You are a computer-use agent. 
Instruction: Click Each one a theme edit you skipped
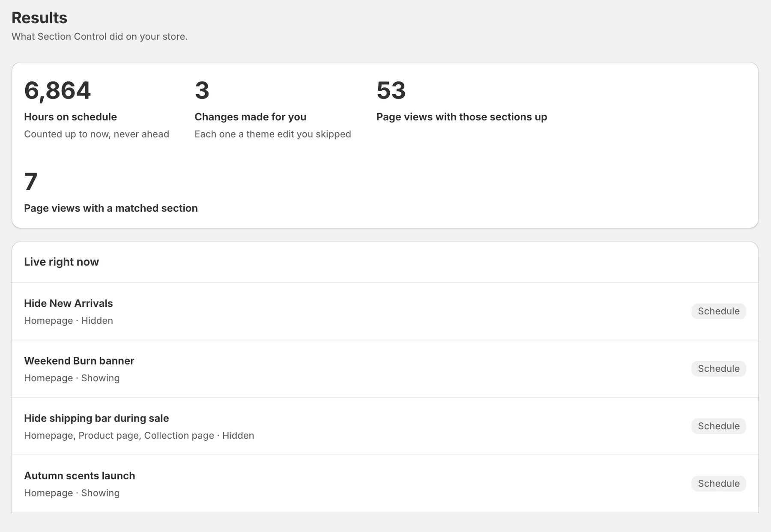pyautogui.click(x=273, y=134)
